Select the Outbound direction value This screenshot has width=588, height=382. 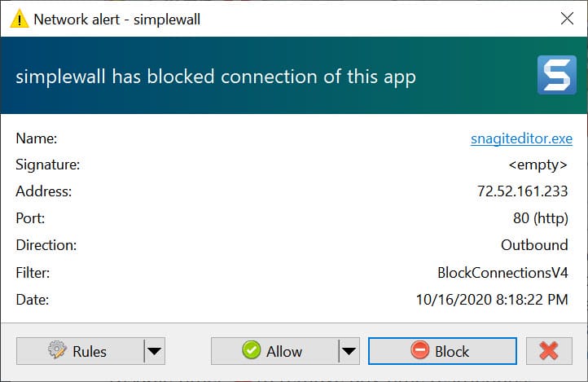[x=534, y=245]
